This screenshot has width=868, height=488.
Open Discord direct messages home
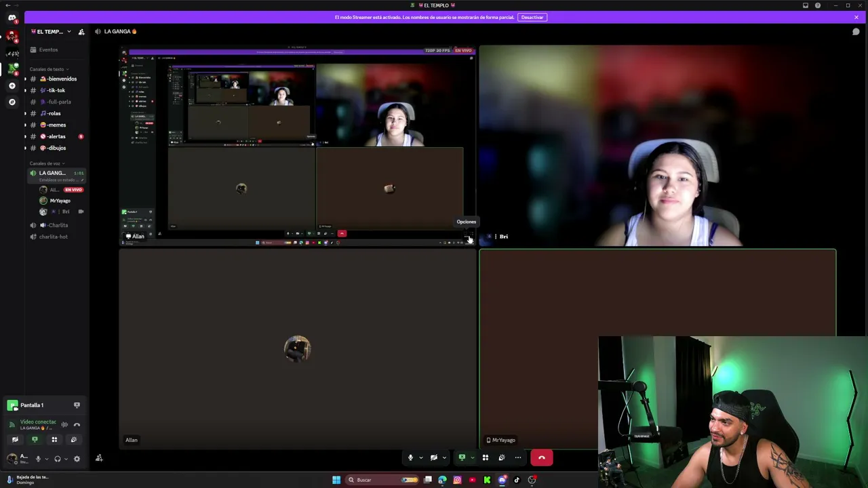coord(12,18)
